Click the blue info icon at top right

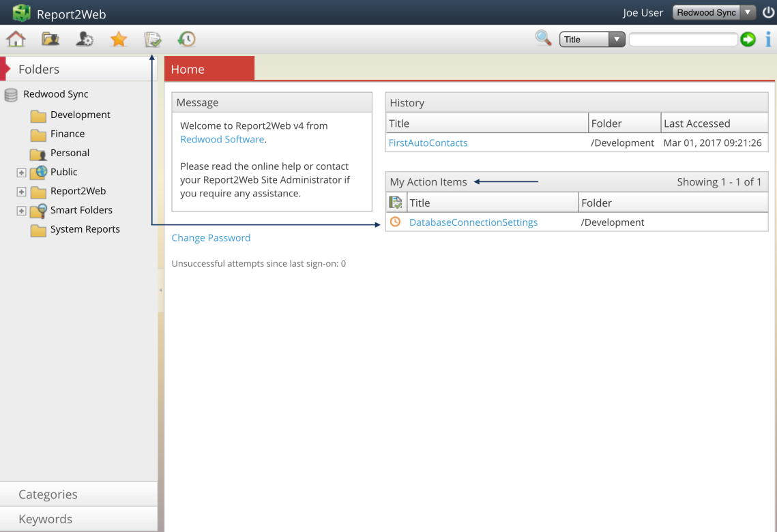[767, 39]
